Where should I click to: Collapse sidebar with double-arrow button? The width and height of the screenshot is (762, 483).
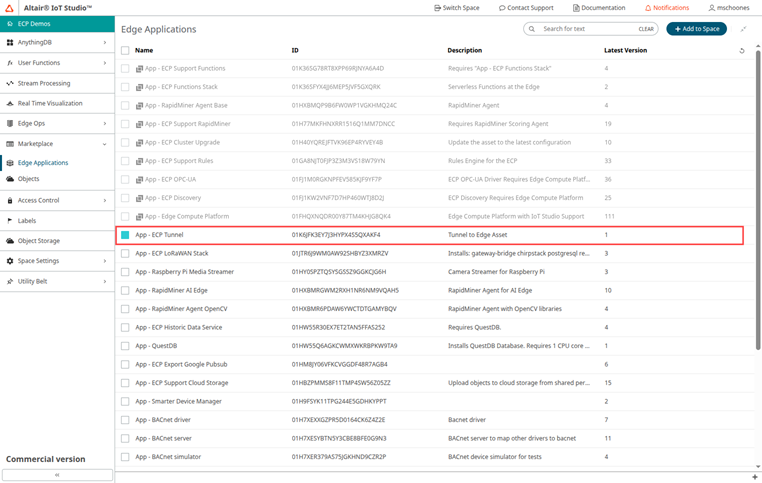click(57, 475)
